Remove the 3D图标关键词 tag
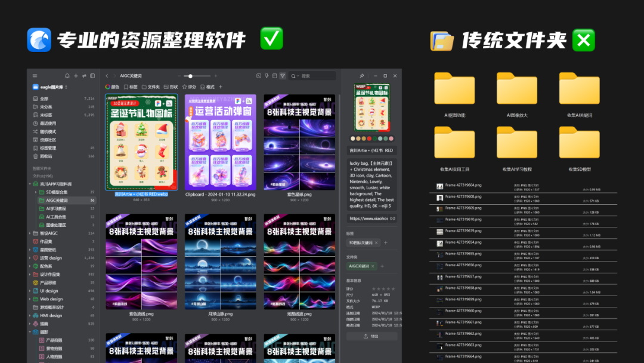 point(376,243)
